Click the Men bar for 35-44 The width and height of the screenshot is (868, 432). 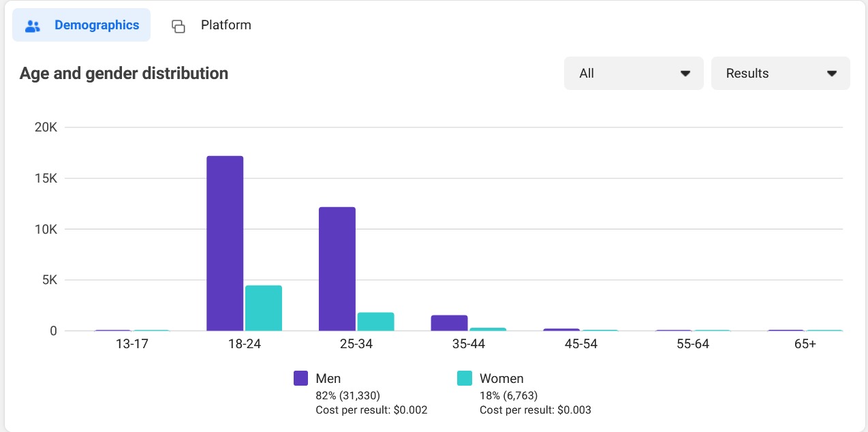click(x=449, y=323)
